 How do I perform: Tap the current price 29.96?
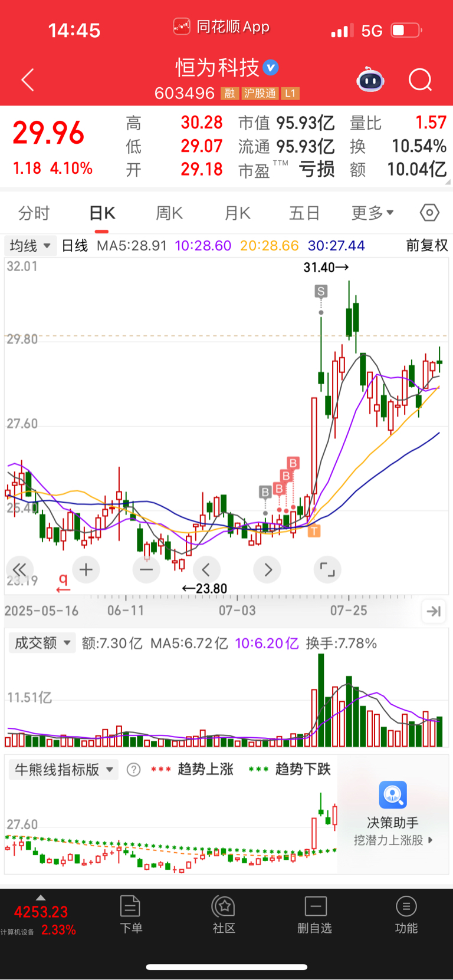point(49,133)
